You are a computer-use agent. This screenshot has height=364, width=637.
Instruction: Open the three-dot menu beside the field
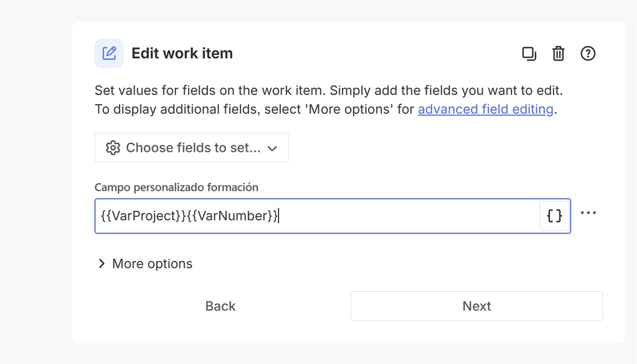tap(589, 212)
